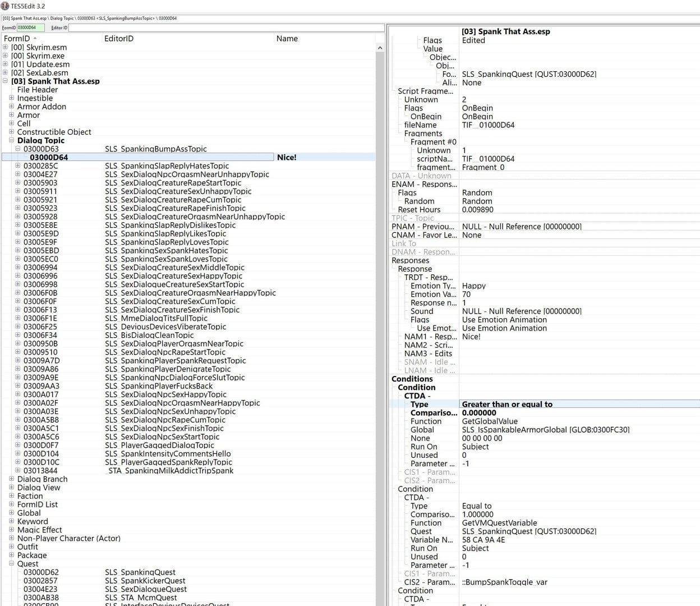Click the Emotion Type value Happy

click(x=474, y=286)
